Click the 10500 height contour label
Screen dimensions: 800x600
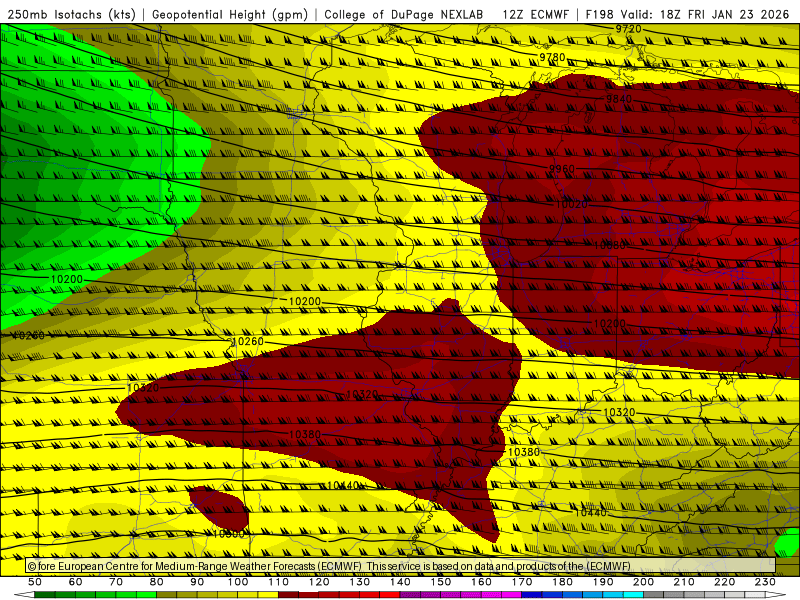229,534
